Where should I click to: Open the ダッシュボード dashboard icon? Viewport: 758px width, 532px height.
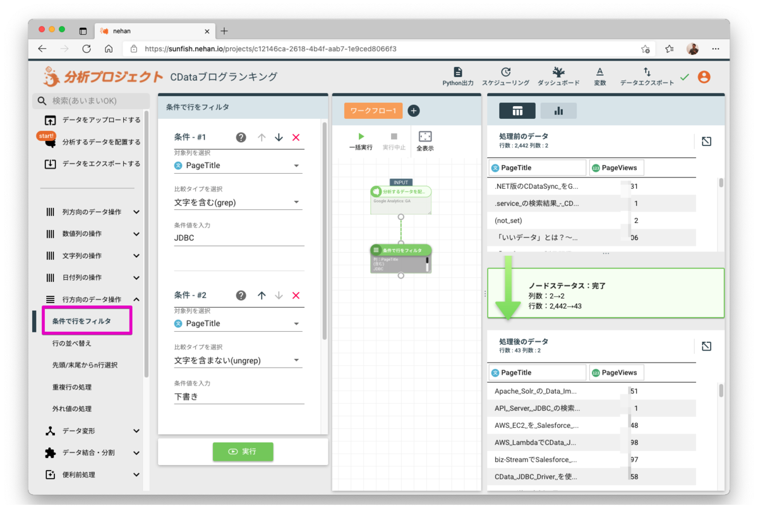(x=558, y=72)
